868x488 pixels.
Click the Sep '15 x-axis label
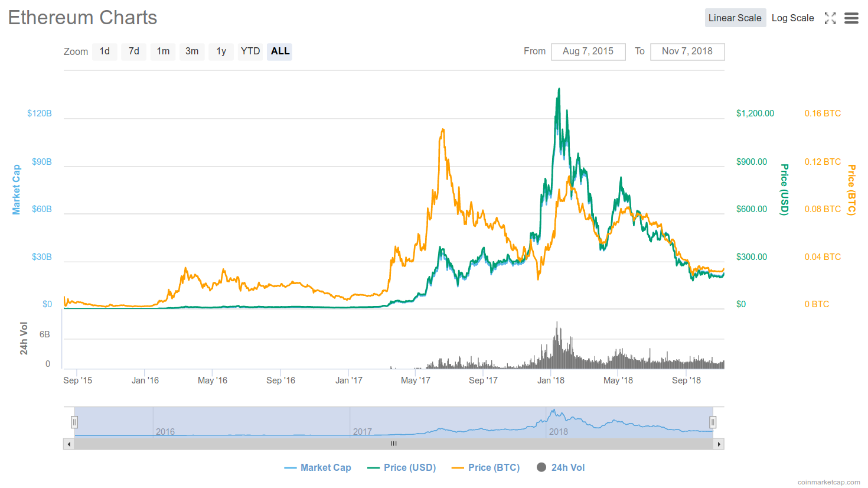coord(78,380)
